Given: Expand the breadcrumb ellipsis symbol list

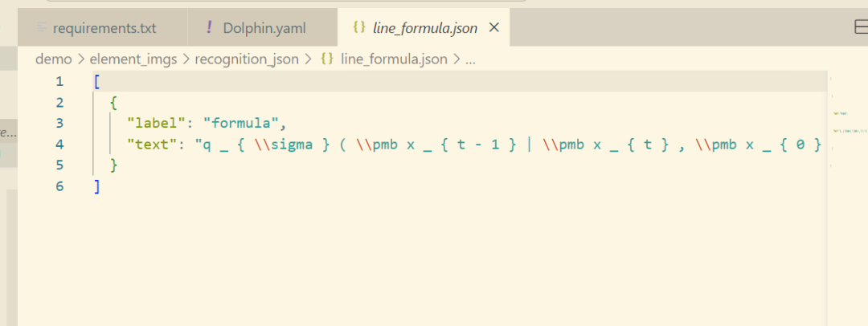Looking at the screenshot, I should [x=470, y=59].
